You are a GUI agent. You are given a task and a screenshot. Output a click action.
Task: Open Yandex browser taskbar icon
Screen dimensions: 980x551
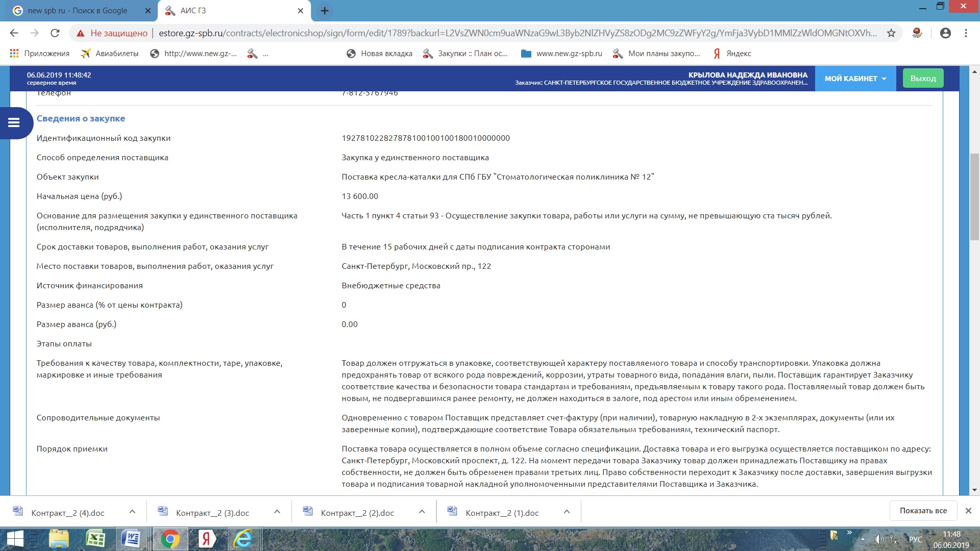(206, 539)
